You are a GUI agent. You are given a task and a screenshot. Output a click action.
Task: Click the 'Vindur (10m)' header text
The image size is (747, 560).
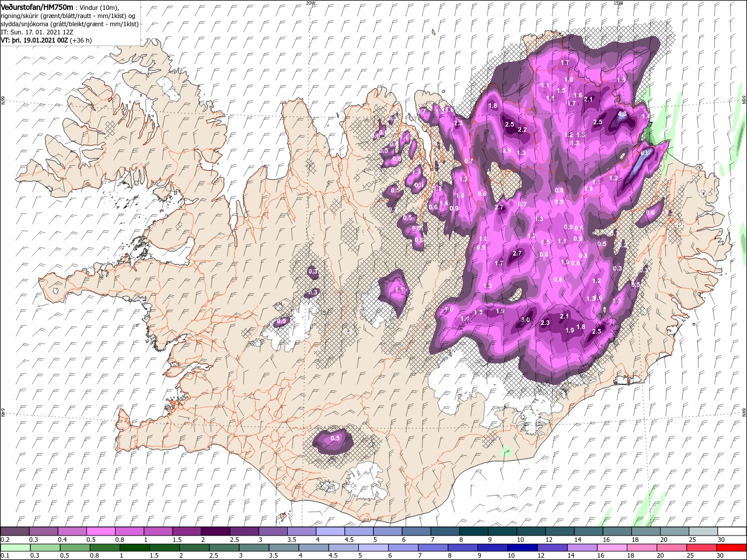[x=99, y=7]
